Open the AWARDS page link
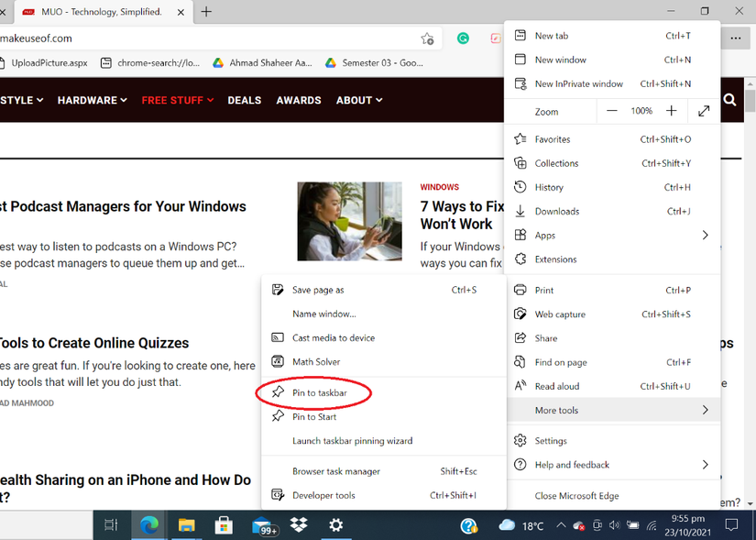 coord(299,100)
